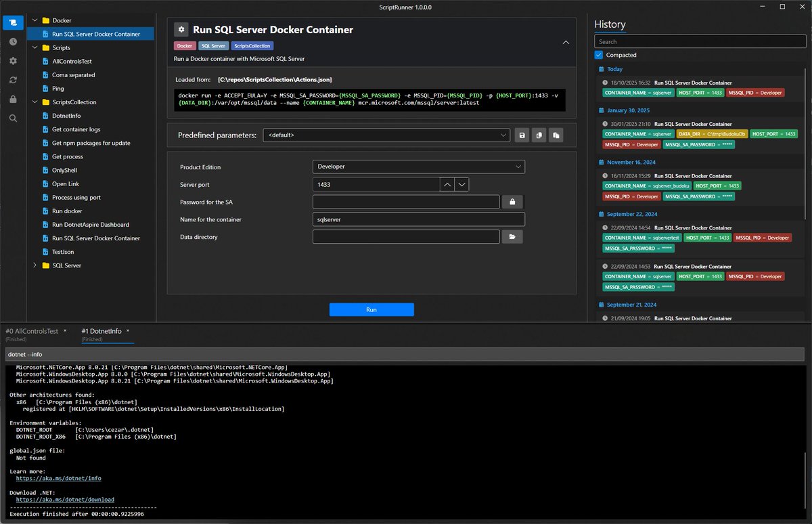Select Process using port script

tap(76, 198)
